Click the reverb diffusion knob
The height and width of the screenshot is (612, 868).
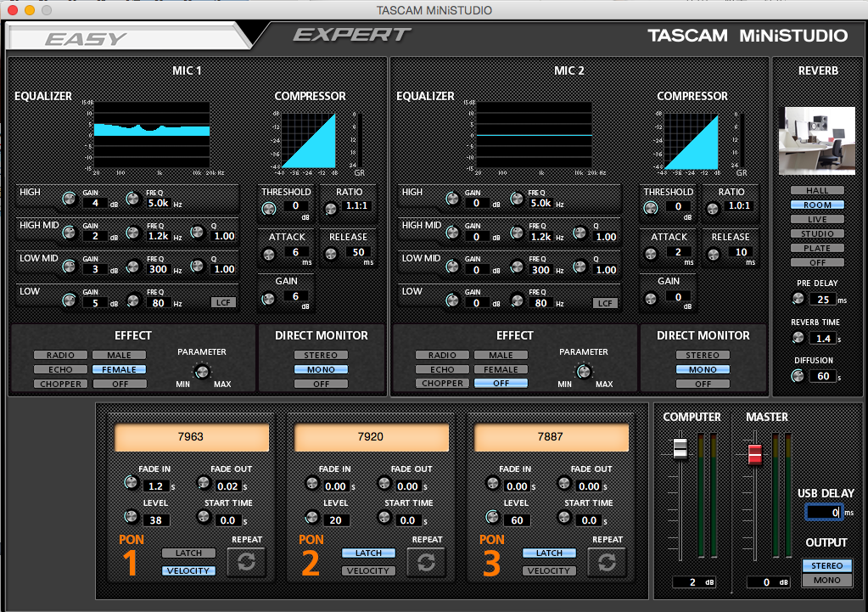798,376
